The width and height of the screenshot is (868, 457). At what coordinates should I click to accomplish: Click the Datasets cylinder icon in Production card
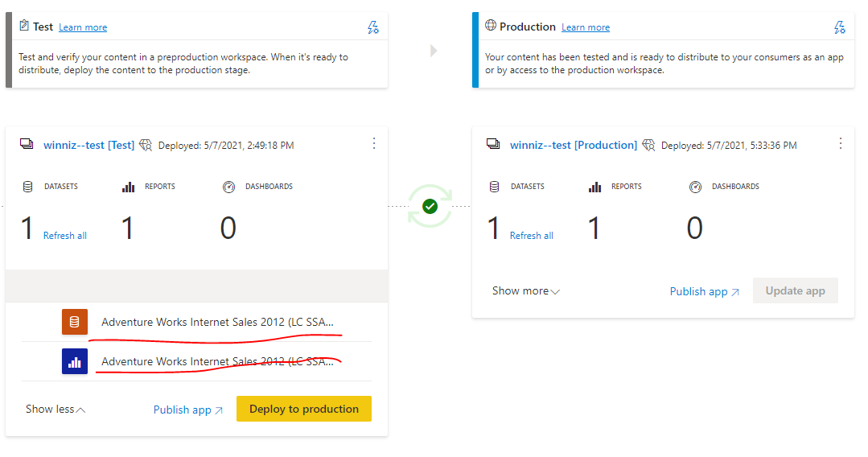point(495,187)
